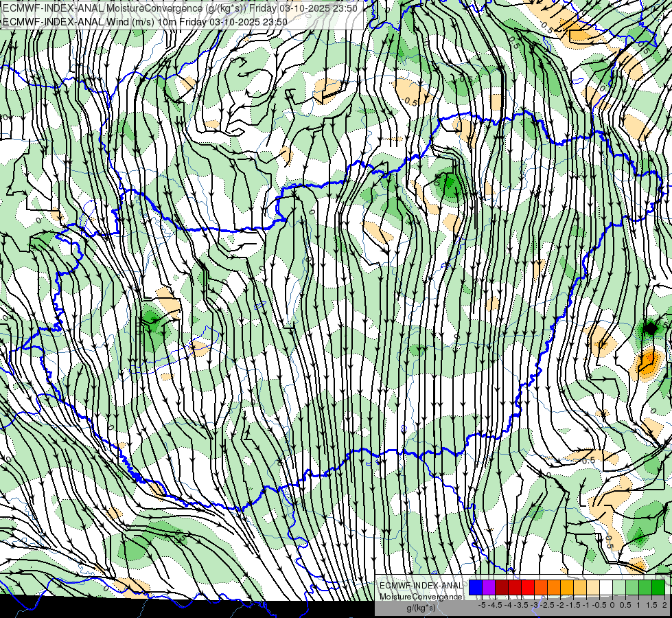Click the black diamond convergence maximum marker
672x618 pixels.
[651, 328]
